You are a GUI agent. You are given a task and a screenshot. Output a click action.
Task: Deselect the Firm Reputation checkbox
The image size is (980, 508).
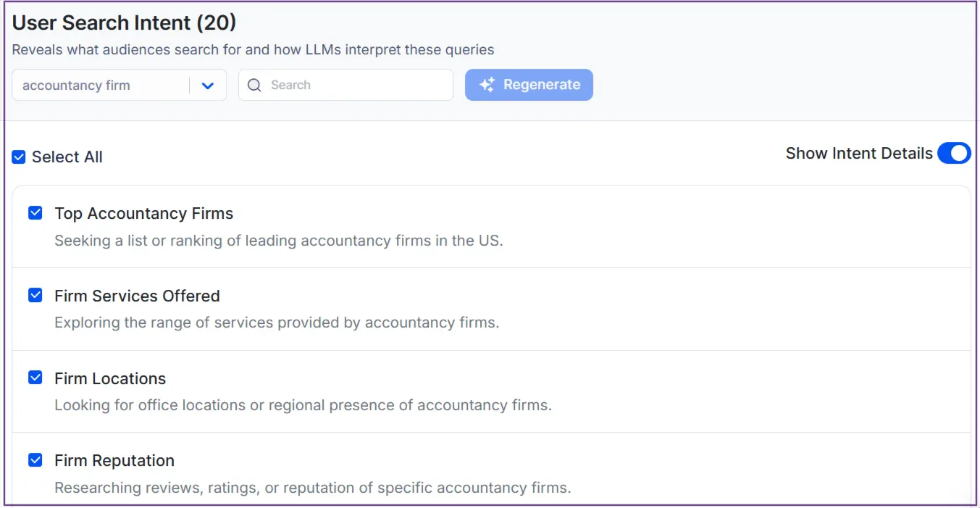(35, 459)
